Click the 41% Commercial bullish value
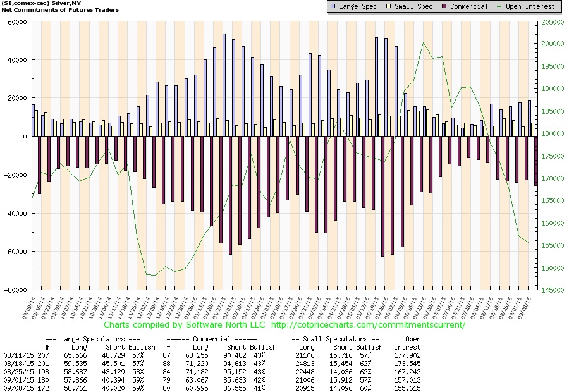569x392 pixels. tap(259, 388)
